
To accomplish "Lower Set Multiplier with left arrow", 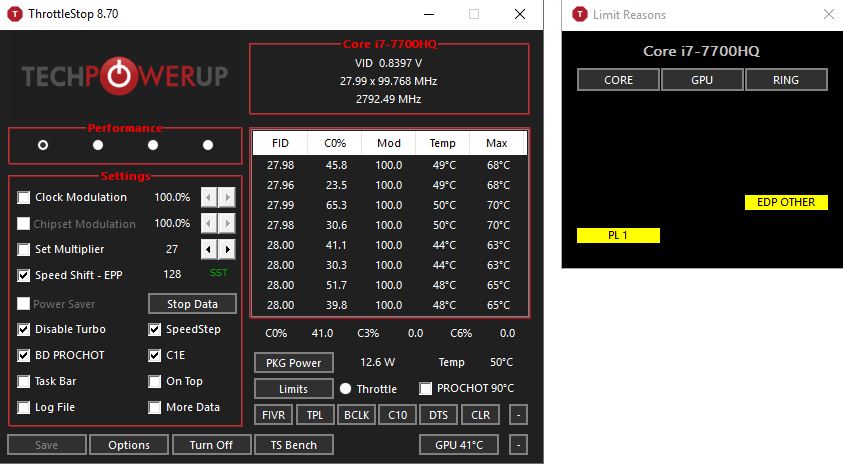I will click(x=209, y=249).
